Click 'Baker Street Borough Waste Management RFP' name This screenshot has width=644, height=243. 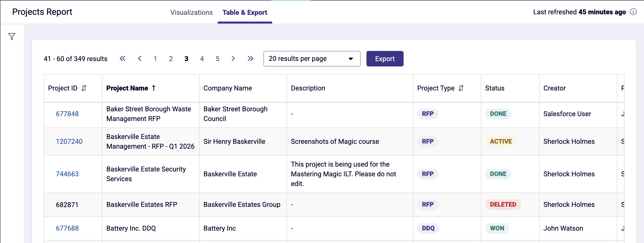(149, 114)
